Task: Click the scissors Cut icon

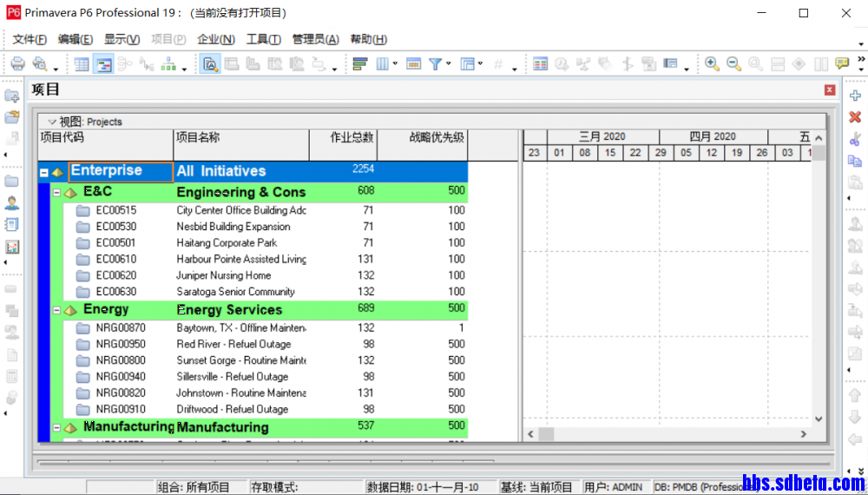Action: coord(855,139)
